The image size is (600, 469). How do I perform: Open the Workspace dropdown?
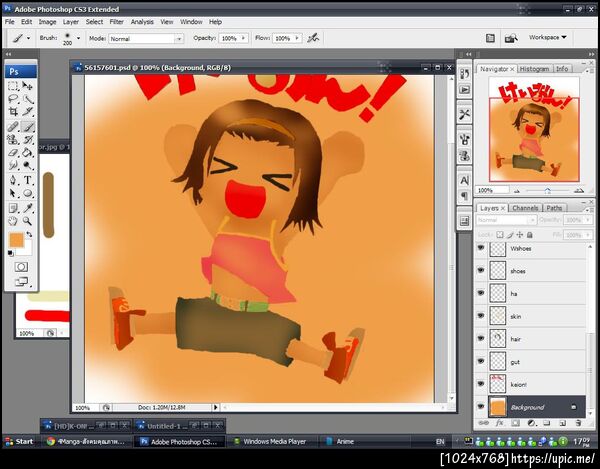(x=548, y=37)
